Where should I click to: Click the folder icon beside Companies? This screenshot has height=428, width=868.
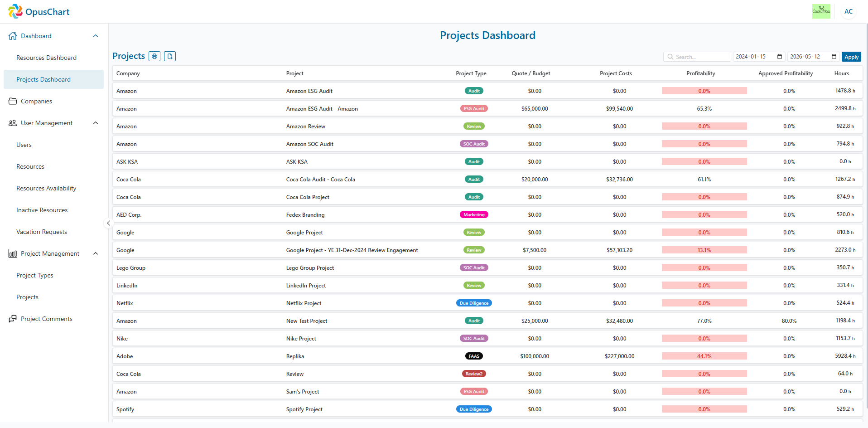13,101
